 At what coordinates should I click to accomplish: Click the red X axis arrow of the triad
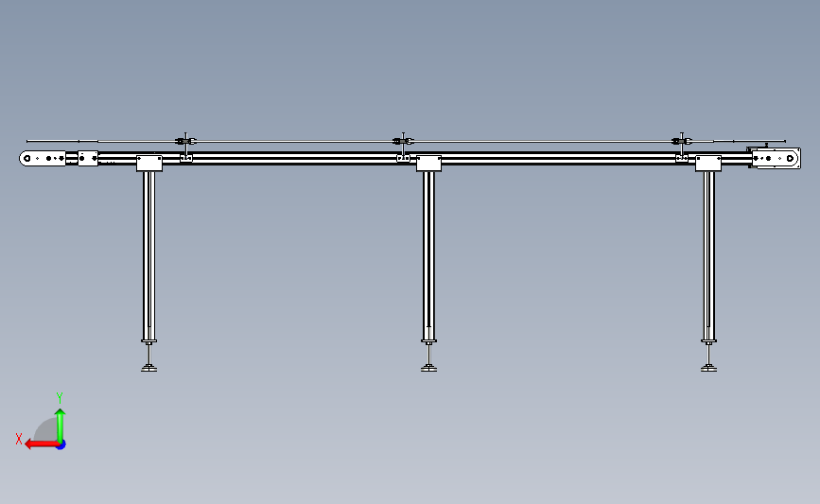[x=42, y=444]
